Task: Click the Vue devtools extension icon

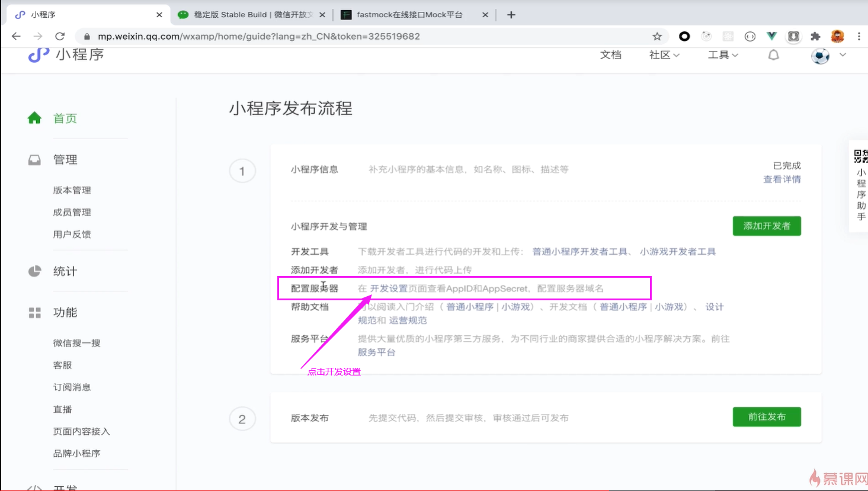Action: click(x=771, y=36)
